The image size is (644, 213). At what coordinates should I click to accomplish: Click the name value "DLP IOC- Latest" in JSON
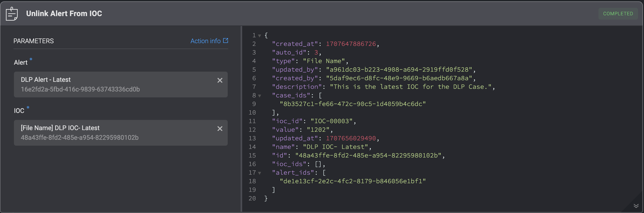(336, 147)
